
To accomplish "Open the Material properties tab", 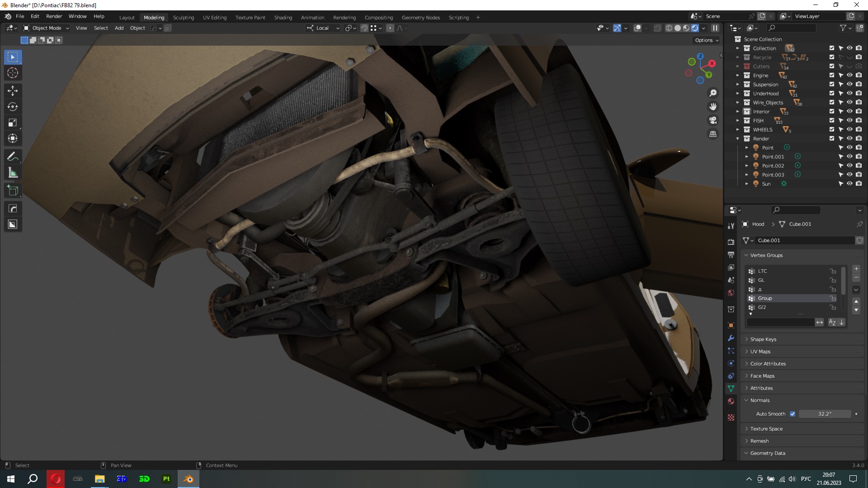I will point(731,401).
